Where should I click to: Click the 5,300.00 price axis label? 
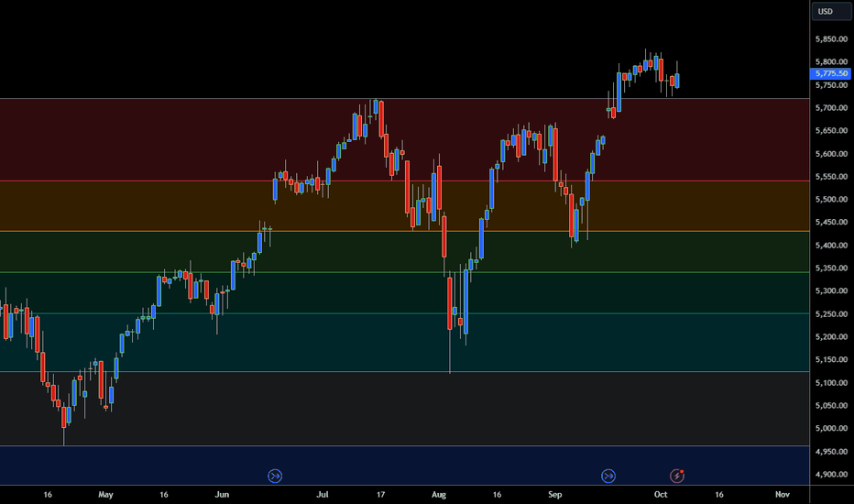coord(831,291)
